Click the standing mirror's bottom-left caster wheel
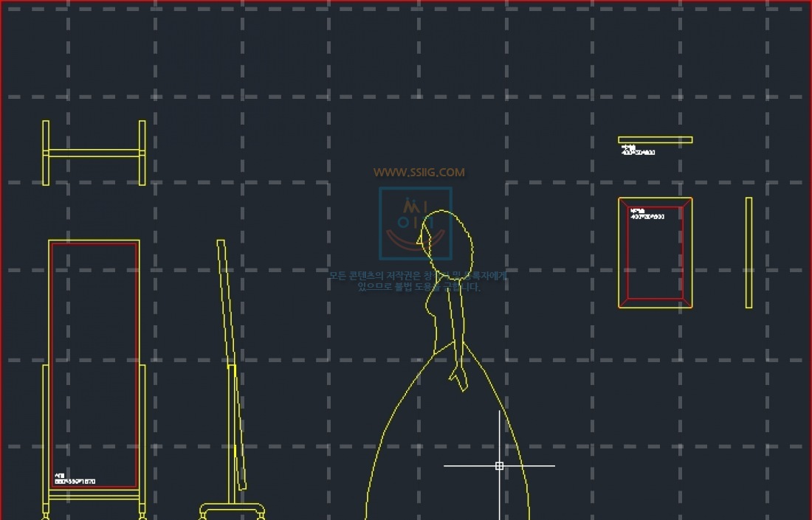Image resolution: width=812 pixels, height=520 pixels. click(46, 516)
